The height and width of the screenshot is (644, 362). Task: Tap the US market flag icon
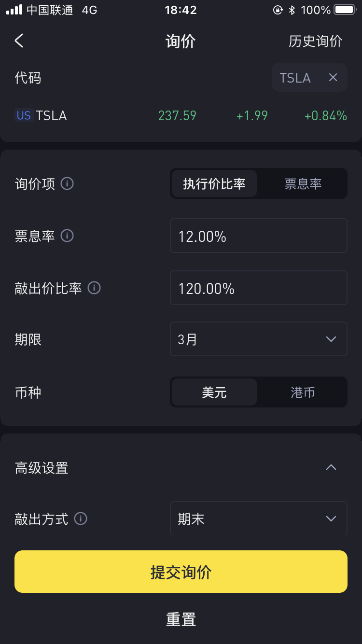click(24, 116)
